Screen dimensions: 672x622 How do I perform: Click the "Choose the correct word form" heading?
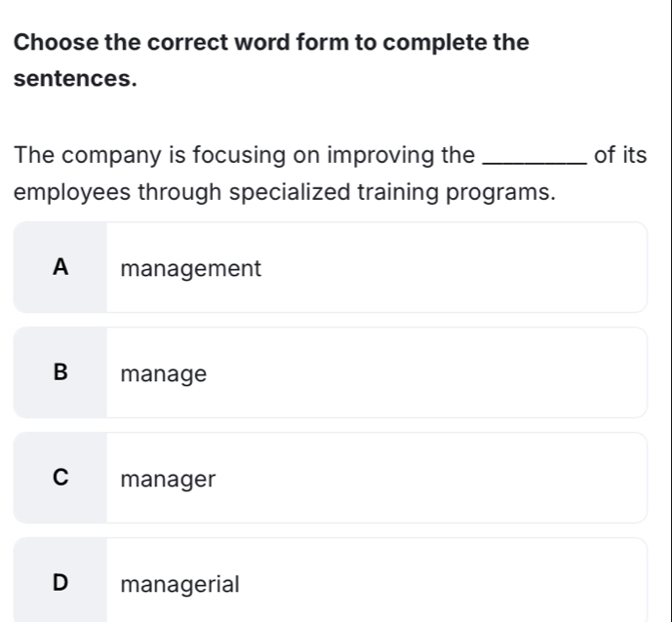tap(274, 44)
